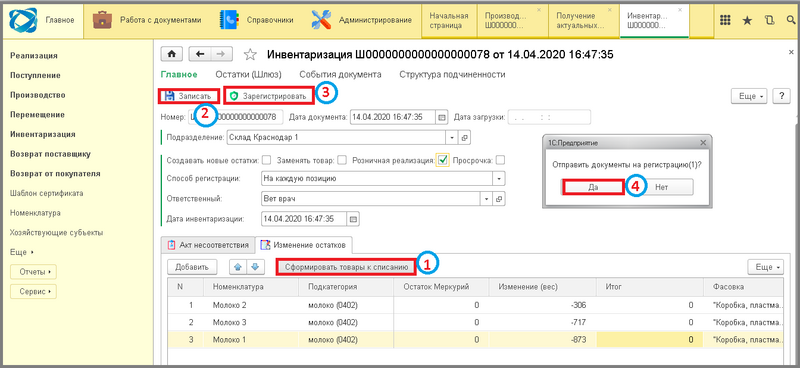Expand the Отчеты sidebar menu
Image resolution: width=800 pixels, height=368 pixels.
pos(33,272)
